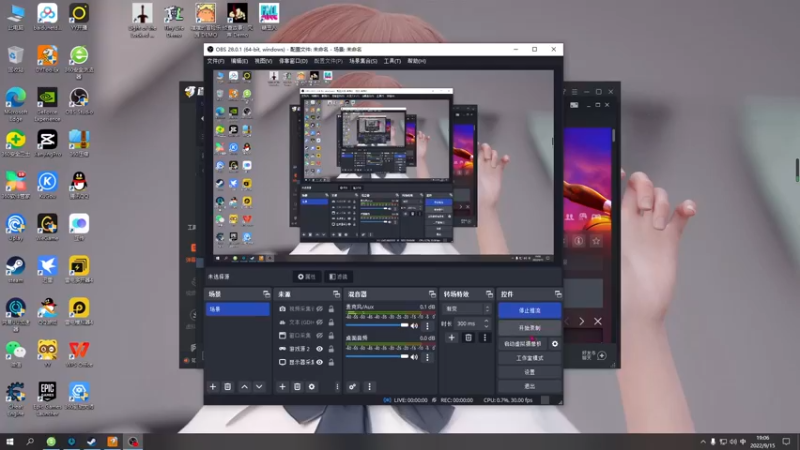Undock the Controls panel via float icon
Screen dimensions: 800x450
(558, 294)
